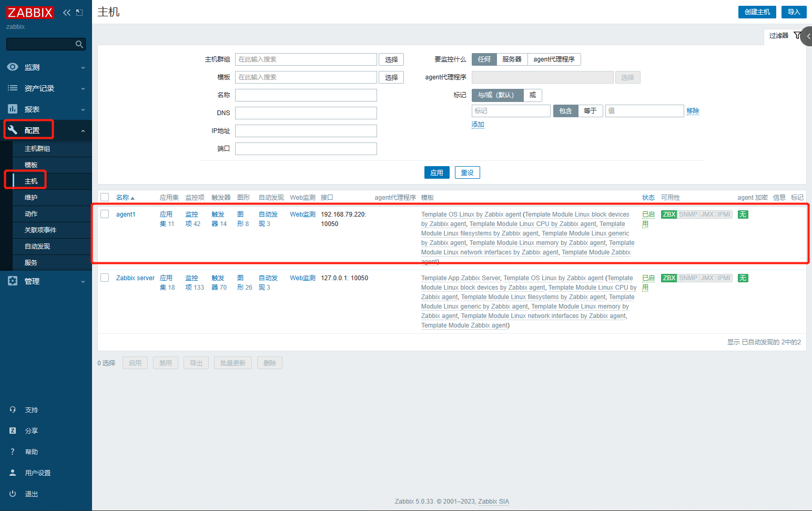Open the agent1 host link
This screenshot has height=511, width=812.
click(x=126, y=214)
